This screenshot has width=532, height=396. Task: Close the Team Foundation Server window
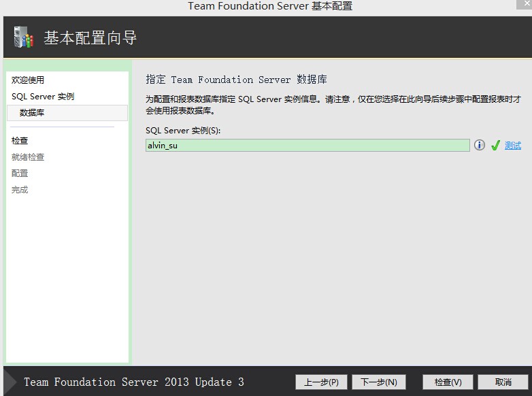(526, 3)
